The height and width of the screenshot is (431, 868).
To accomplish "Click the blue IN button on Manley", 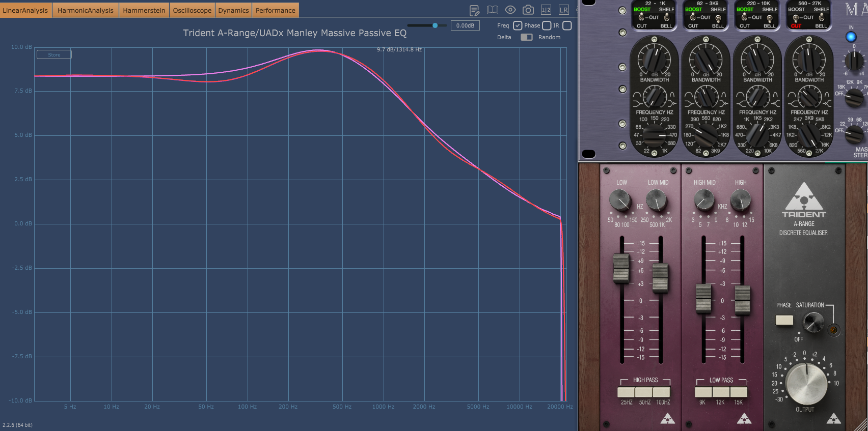I will tap(851, 37).
